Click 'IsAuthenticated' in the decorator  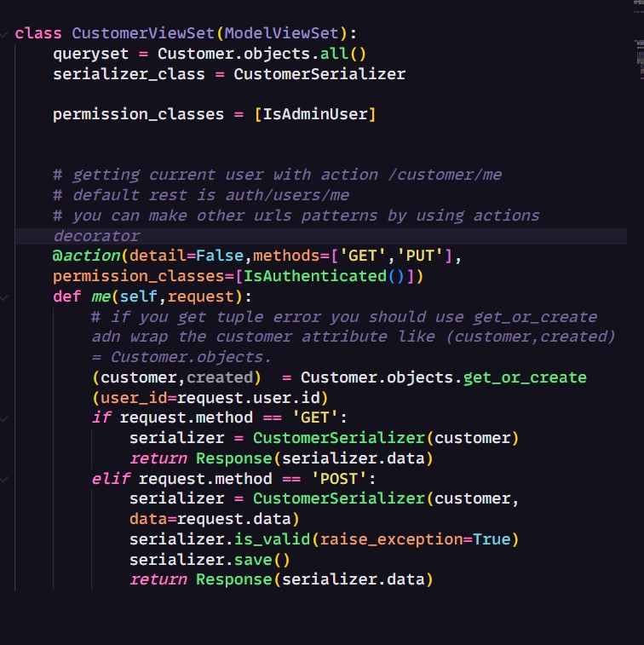pos(315,276)
